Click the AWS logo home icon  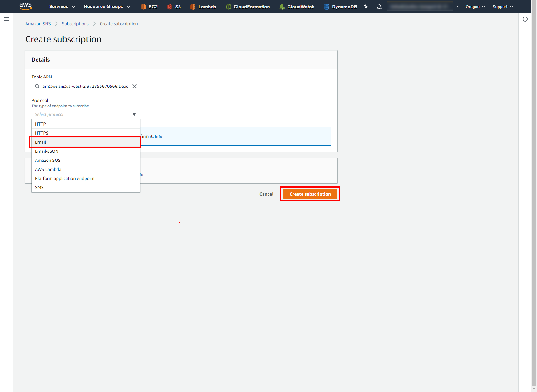[x=25, y=6]
